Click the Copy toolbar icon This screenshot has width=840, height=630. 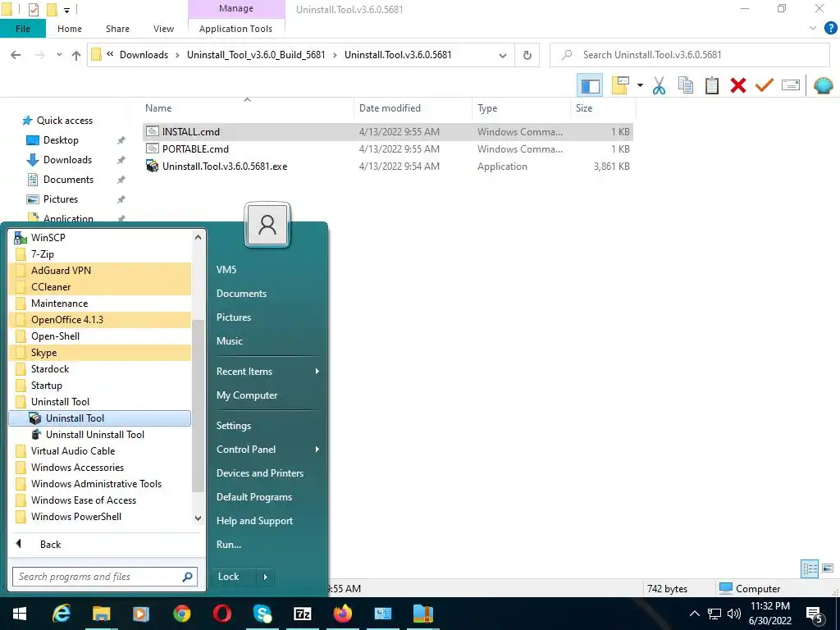click(685, 85)
